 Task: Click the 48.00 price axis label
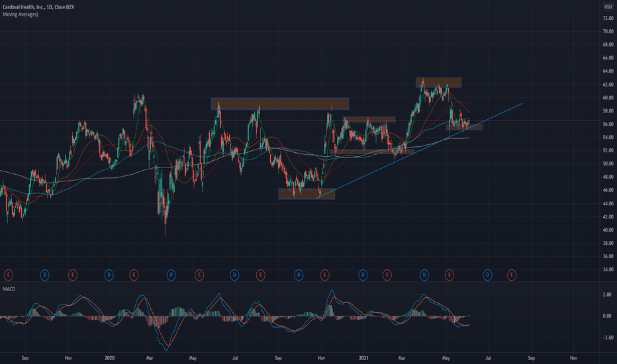tap(608, 177)
